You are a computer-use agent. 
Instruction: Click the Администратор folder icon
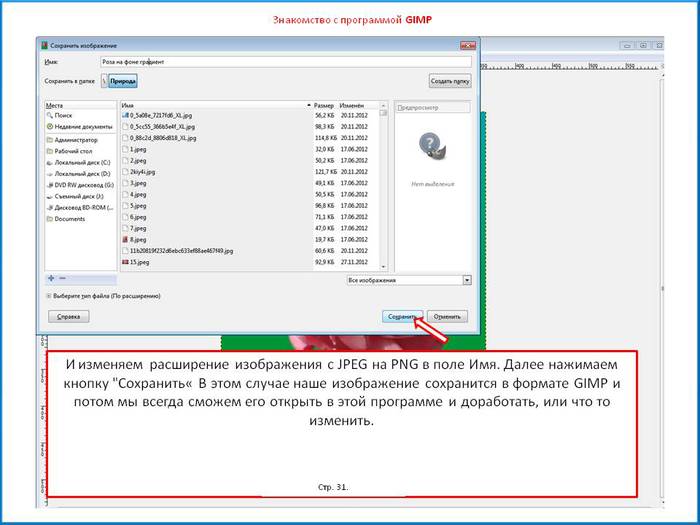tap(50, 140)
